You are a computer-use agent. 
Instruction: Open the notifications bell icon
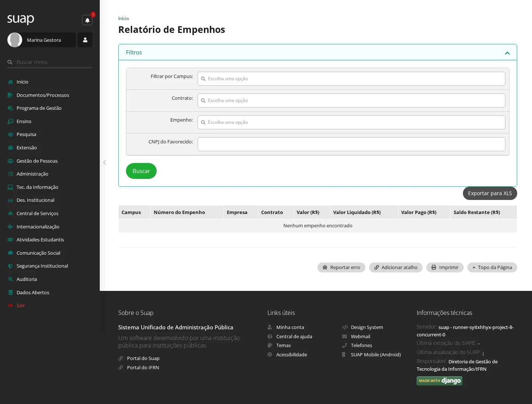click(x=87, y=20)
